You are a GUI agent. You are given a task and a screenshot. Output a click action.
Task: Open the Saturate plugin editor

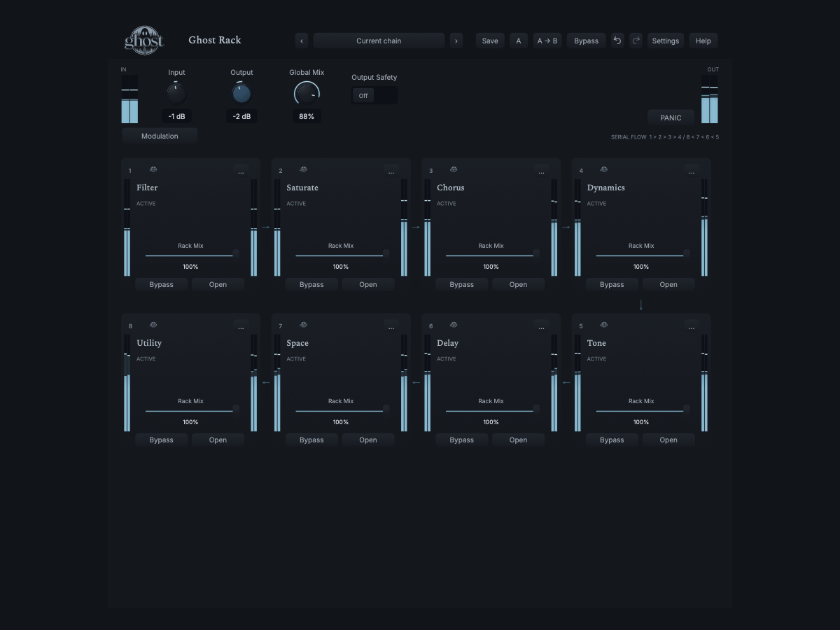pyautogui.click(x=368, y=284)
